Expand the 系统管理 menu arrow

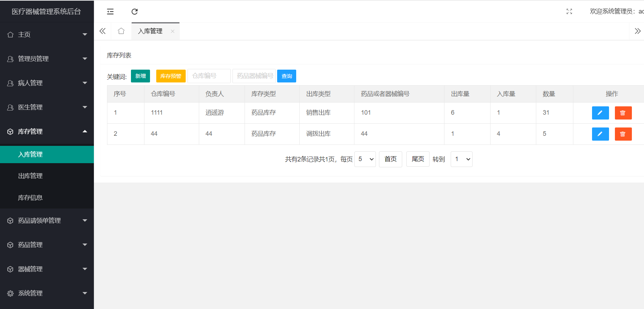coord(85,293)
